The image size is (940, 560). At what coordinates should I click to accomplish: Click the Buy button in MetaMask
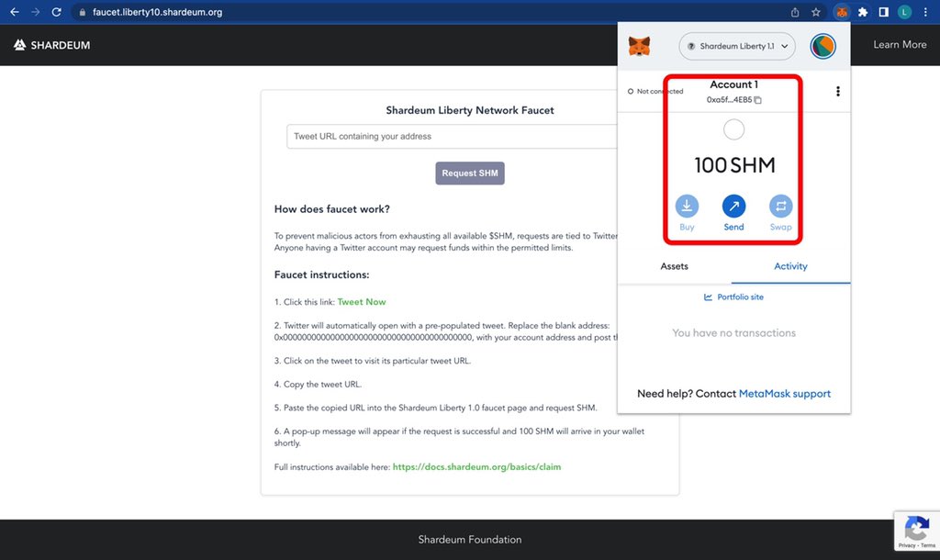(687, 213)
